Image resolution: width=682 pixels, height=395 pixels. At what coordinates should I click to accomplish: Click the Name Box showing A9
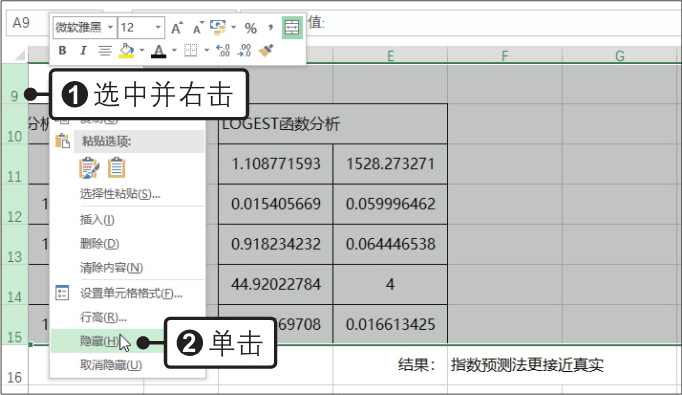pyautogui.click(x=27, y=23)
